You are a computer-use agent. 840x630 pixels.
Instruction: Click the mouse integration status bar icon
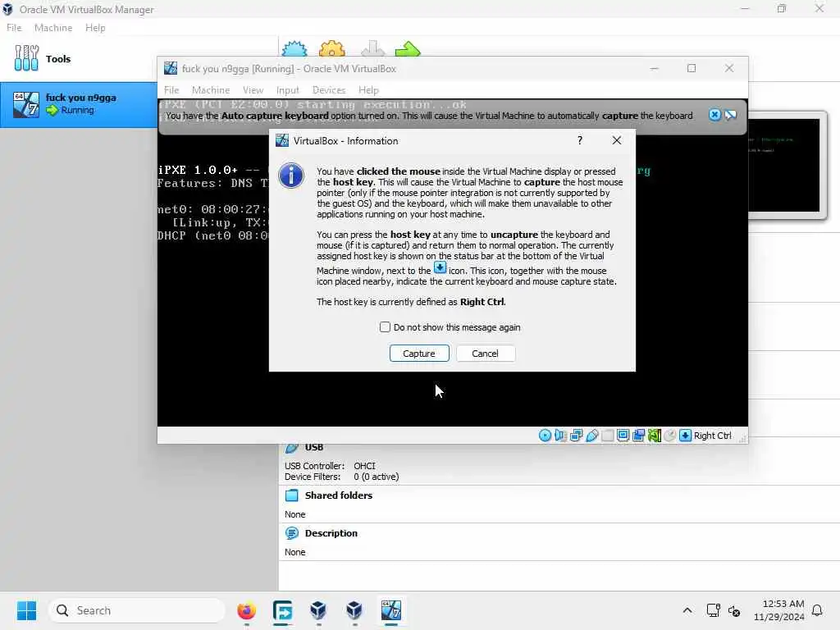pos(669,436)
